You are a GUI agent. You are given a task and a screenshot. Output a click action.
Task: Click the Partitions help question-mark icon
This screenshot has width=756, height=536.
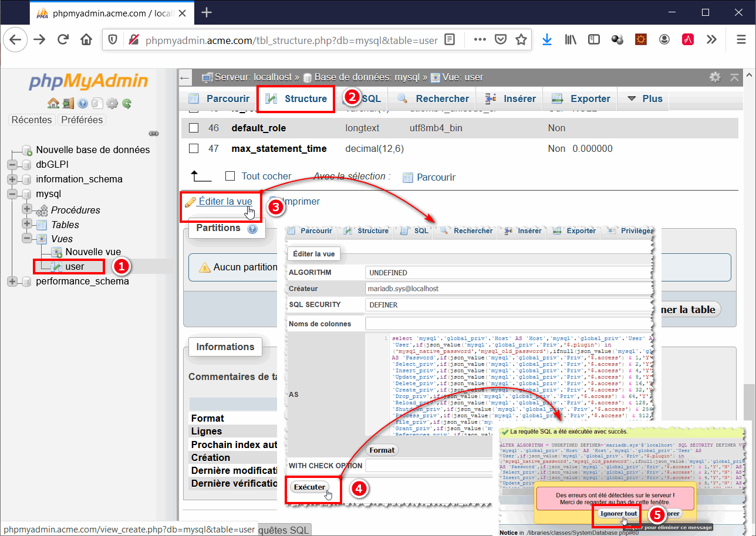(252, 228)
